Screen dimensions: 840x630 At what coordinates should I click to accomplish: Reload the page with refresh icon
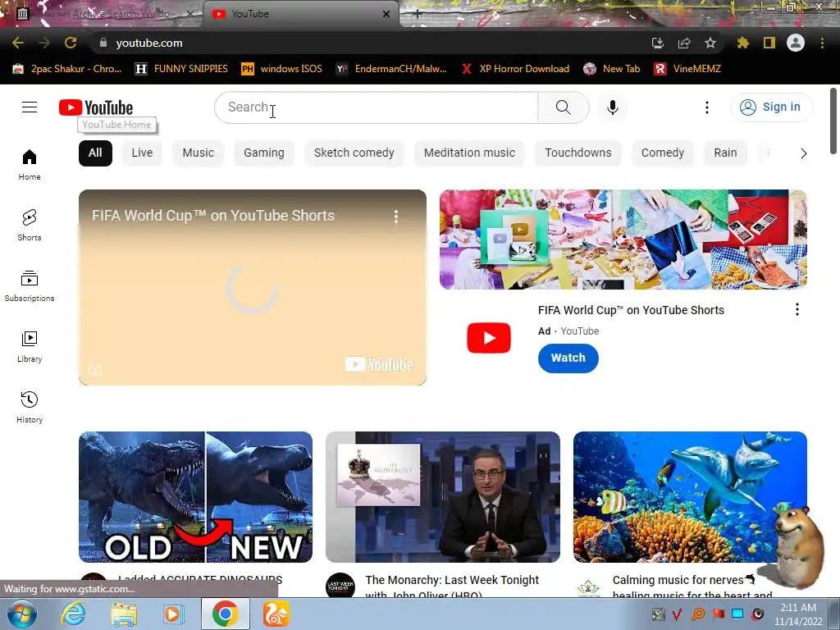click(71, 43)
